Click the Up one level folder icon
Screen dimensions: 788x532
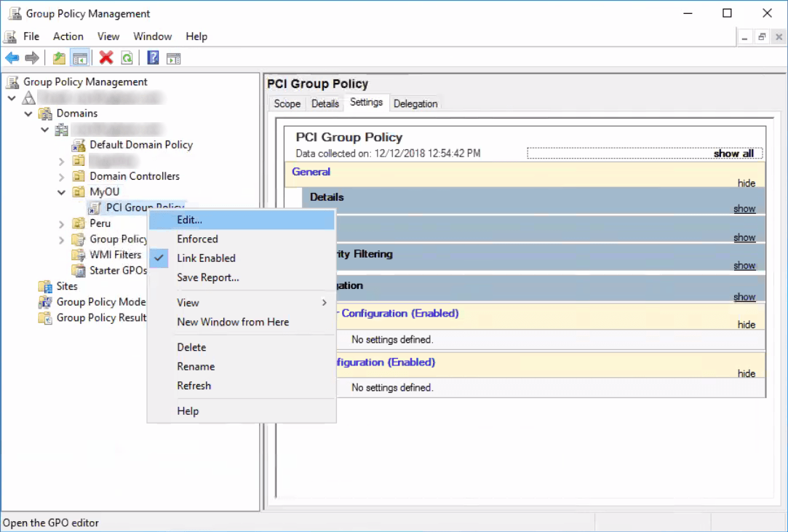click(x=60, y=58)
